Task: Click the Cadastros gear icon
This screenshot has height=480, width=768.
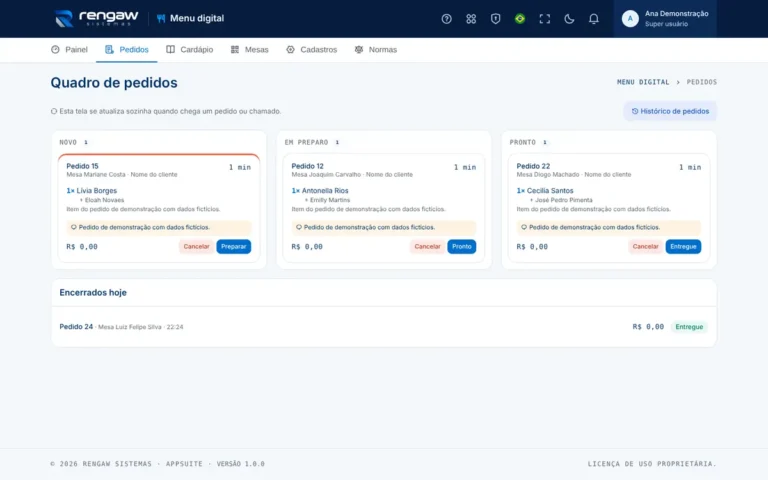Action: coord(290,49)
